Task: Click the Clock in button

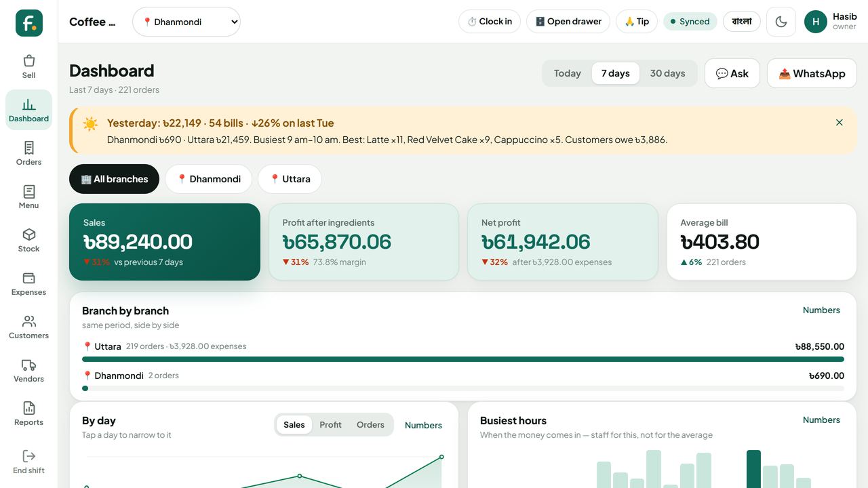Action: [490, 22]
